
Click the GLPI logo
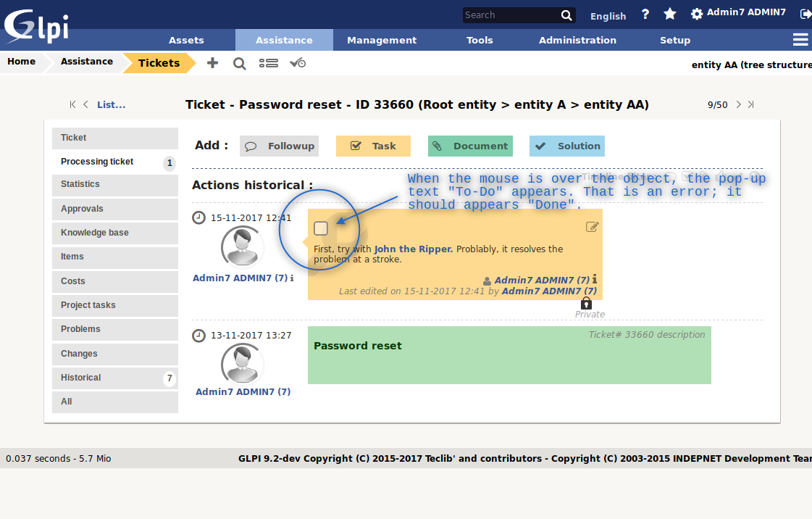pyautogui.click(x=36, y=25)
